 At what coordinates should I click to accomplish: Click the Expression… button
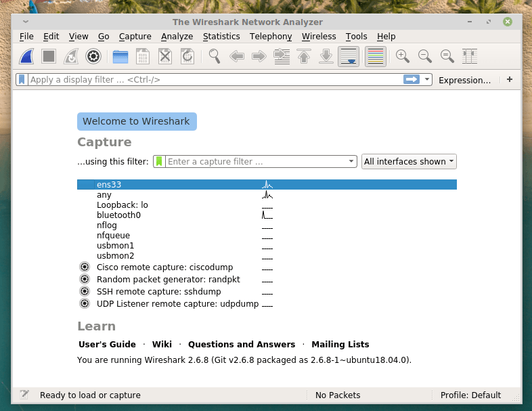(464, 80)
